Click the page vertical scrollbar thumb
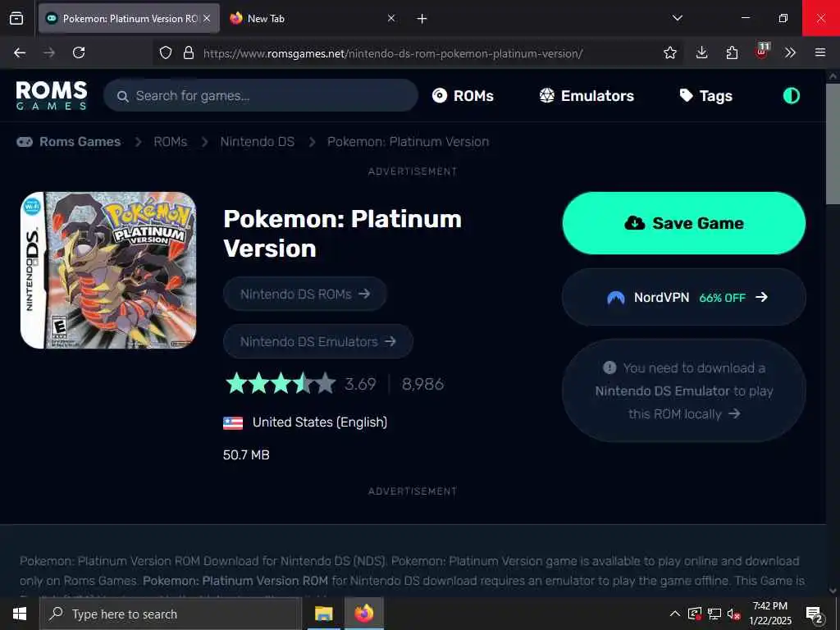840x630 pixels. click(833, 144)
